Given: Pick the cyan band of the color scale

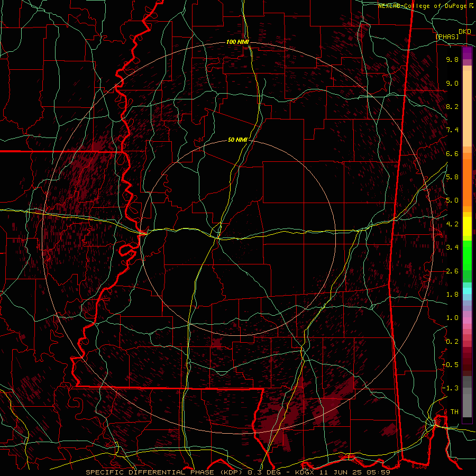Looking at the screenshot, I should coord(467,291).
